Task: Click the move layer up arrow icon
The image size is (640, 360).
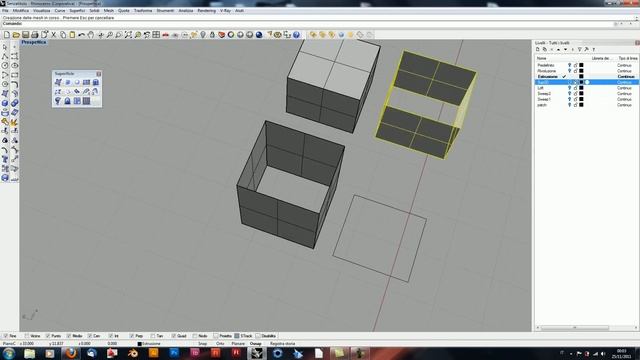Action: click(559, 49)
